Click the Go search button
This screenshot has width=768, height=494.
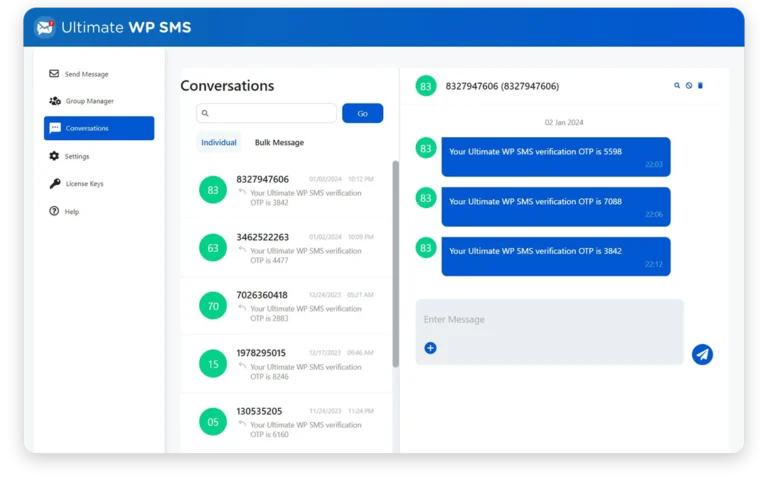click(362, 113)
